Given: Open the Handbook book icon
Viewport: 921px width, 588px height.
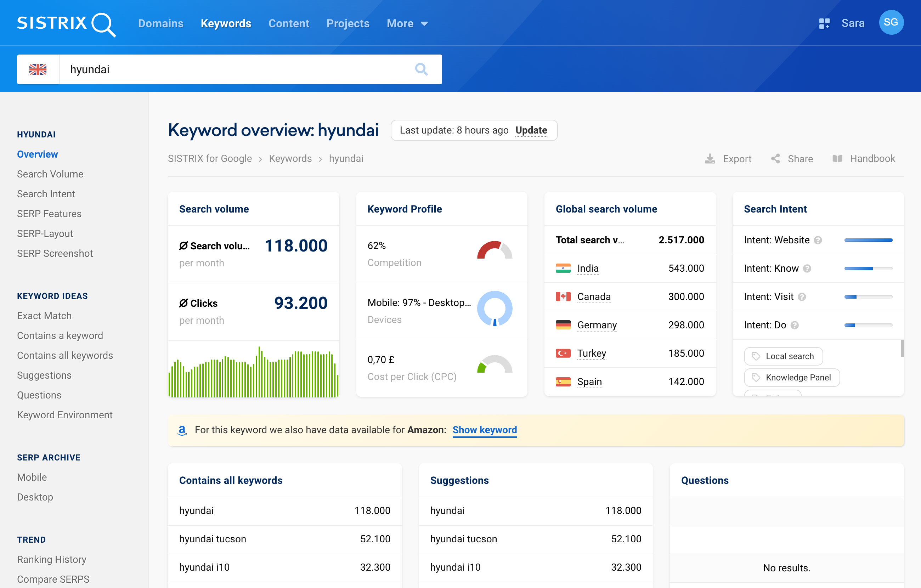Looking at the screenshot, I should pyautogui.click(x=838, y=158).
